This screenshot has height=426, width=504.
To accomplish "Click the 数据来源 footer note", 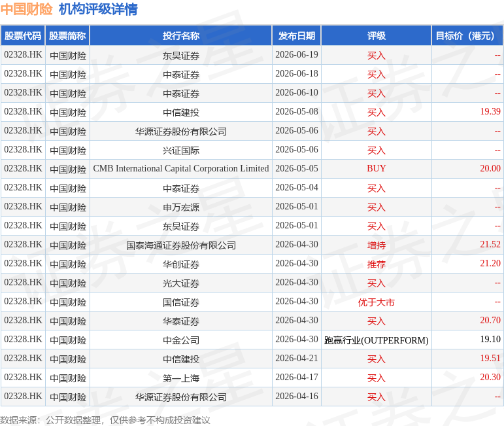I will 105,420.
